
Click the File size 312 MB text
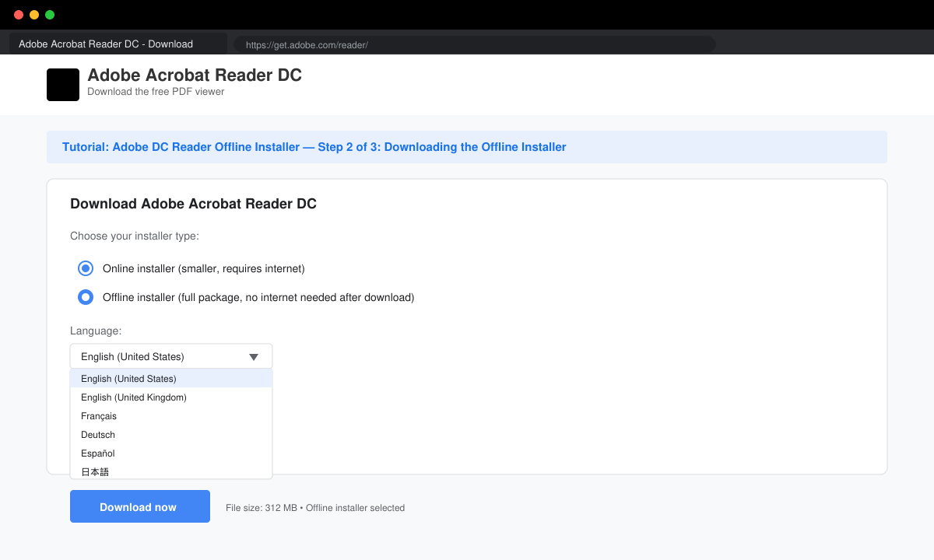(x=315, y=508)
